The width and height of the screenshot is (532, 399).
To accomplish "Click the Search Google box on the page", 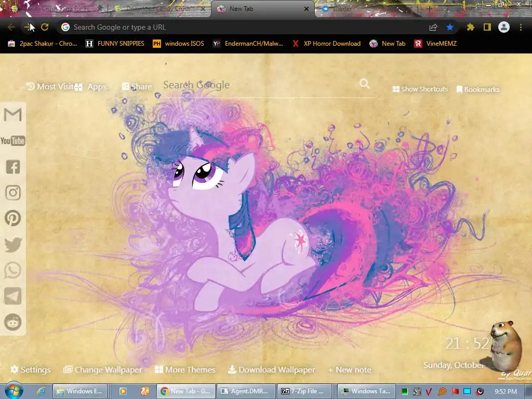I will pyautogui.click(x=261, y=85).
